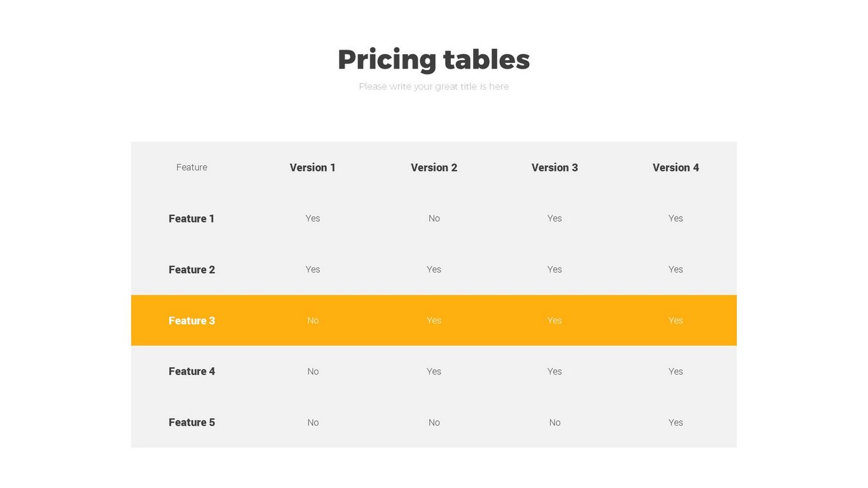Select Feature 3 Version 4 Yes cell

coord(675,321)
